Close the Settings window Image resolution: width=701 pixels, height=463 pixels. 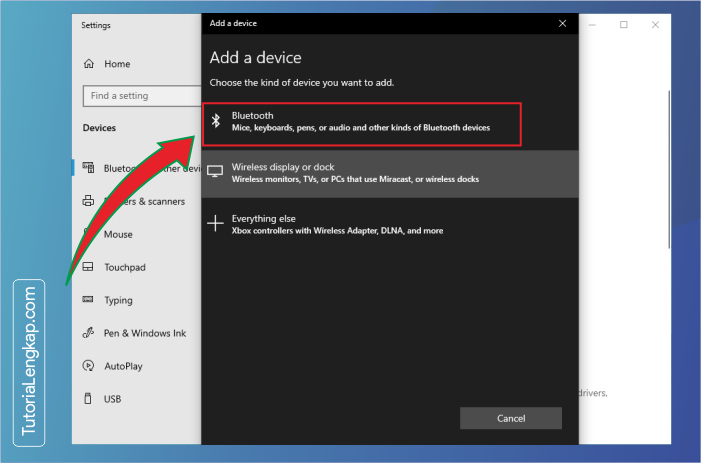pyautogui.click(x=655, y=25)
